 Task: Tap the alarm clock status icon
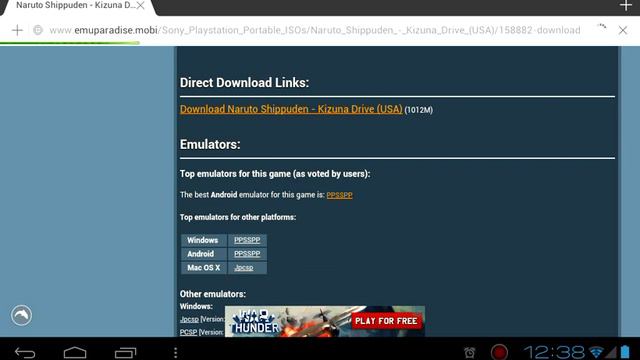coord(469,352)
